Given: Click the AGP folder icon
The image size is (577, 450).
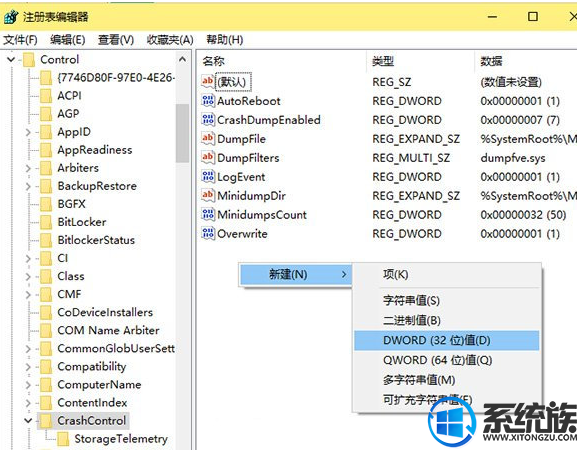Looking at the screenshot, I should click(46, 114).
